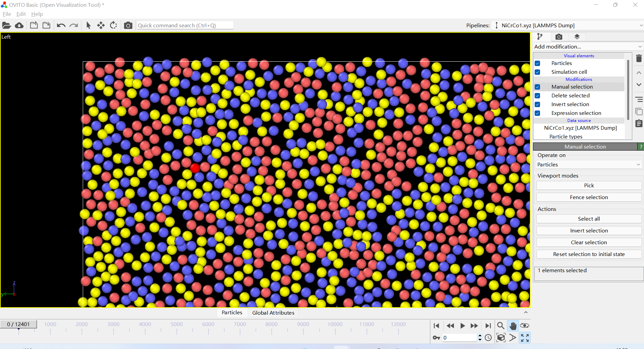Screen dimensions: 644x349
Task: Increment the current frame stepper up
Action: click(x=480, y=336)
